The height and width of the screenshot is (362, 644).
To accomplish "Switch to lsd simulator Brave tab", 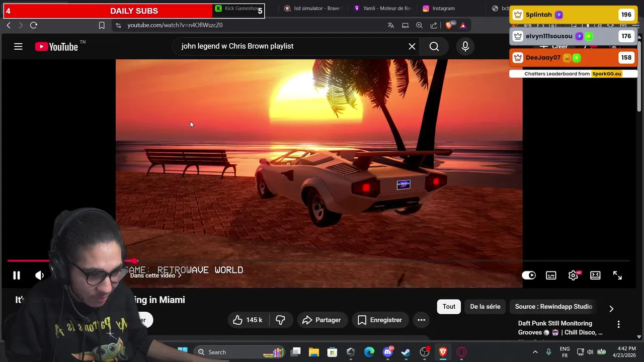I will [x=313, y=9].
